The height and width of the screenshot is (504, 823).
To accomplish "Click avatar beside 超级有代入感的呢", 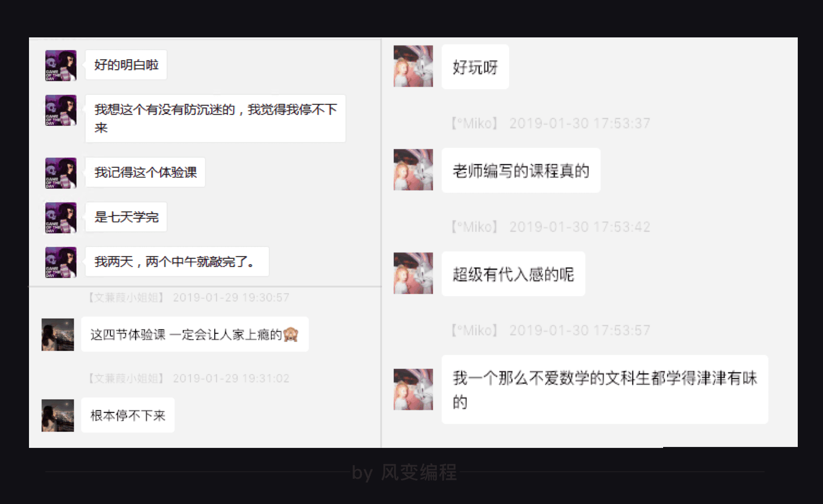I will [413, 274].
